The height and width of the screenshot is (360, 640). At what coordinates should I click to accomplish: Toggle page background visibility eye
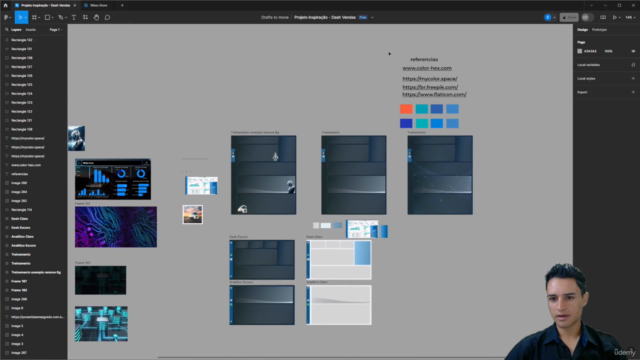point(633,51)
